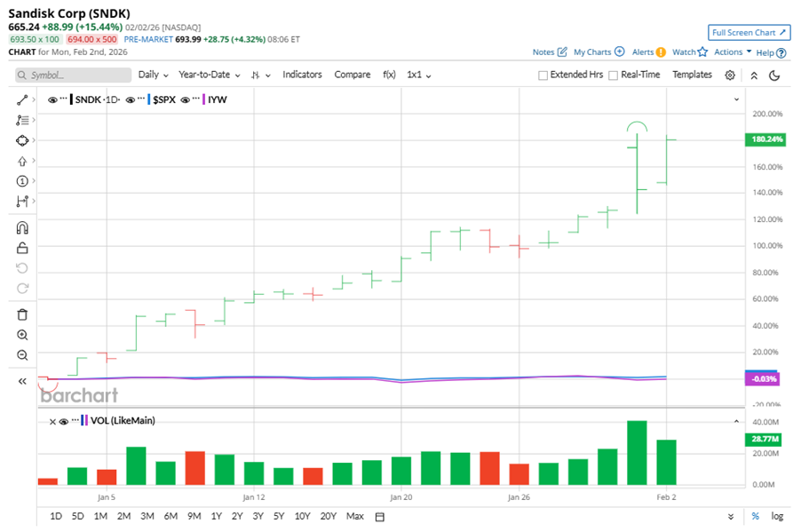
Task: Click the 180.24% price label
Action: click(x=765, y=139)
